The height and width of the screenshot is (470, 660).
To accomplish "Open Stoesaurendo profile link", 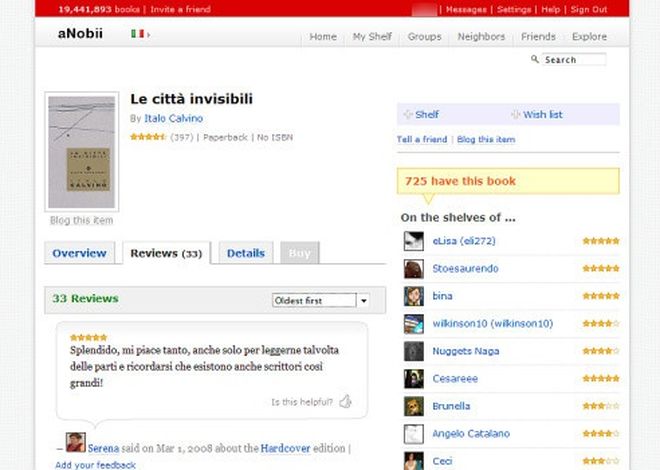I will 466,268.
